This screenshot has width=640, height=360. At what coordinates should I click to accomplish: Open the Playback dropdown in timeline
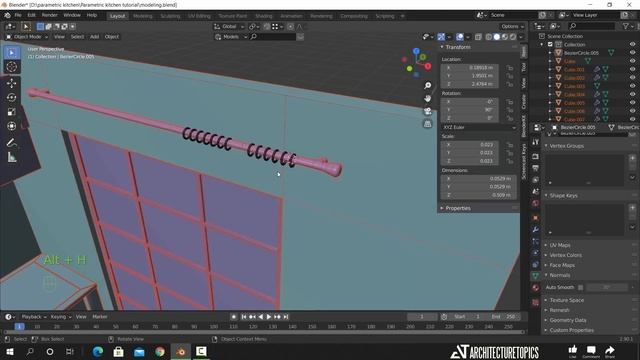click(x=33, y=317)
